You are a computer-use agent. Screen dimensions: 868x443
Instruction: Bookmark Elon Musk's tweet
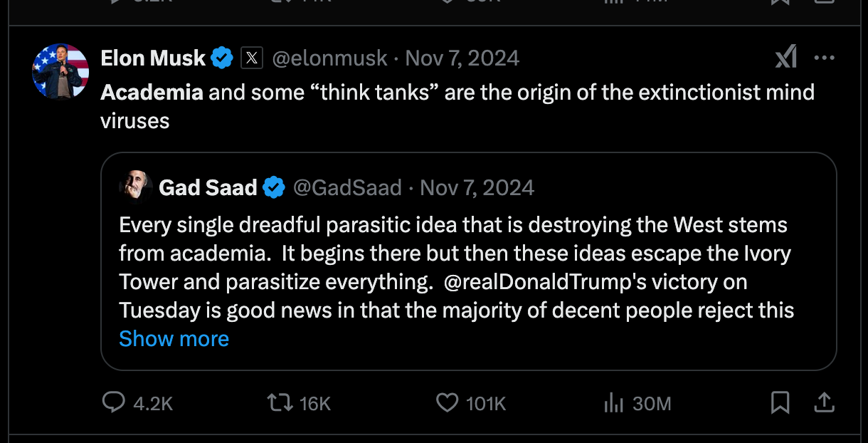click(780, 403)
